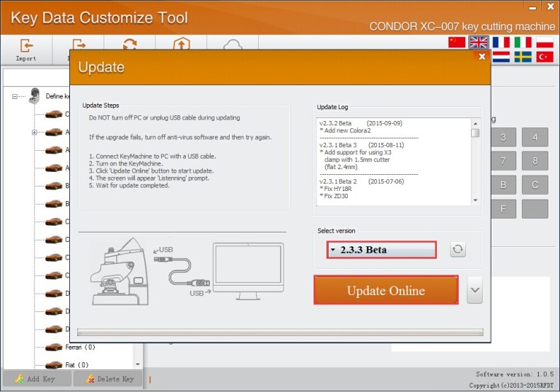The width and height of the screenshot is (560, 392).
Task: Click the Delete Key button
Action: [x=107, y=379]
